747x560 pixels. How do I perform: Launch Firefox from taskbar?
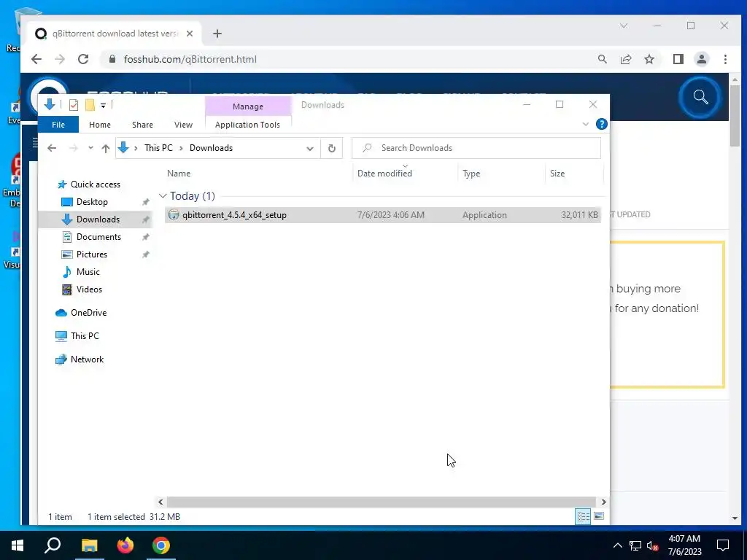tap(125, 545)
